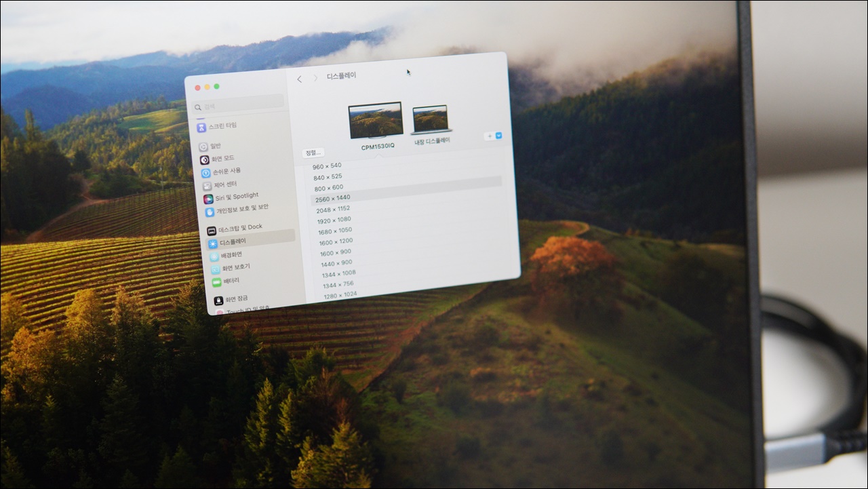Select the 손쉬운 사용 (Accessibility) icon
The width and height of the screenshot is (868, 489).
(205, 173)
